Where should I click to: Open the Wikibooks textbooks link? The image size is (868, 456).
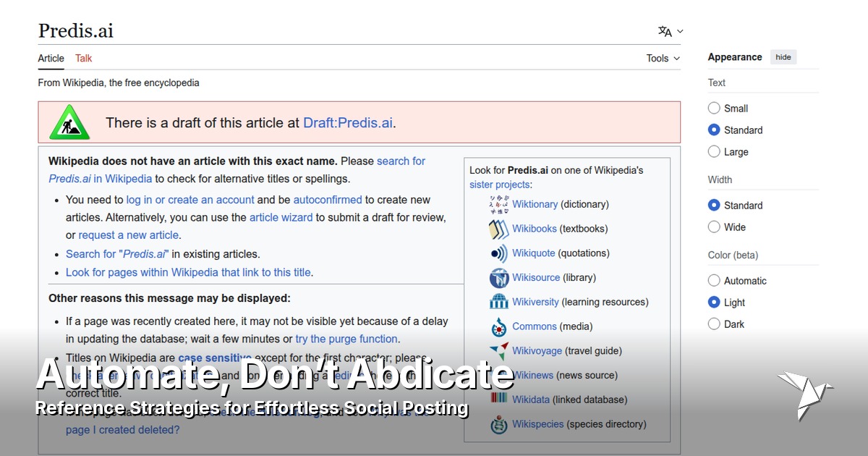coord(535,229)
